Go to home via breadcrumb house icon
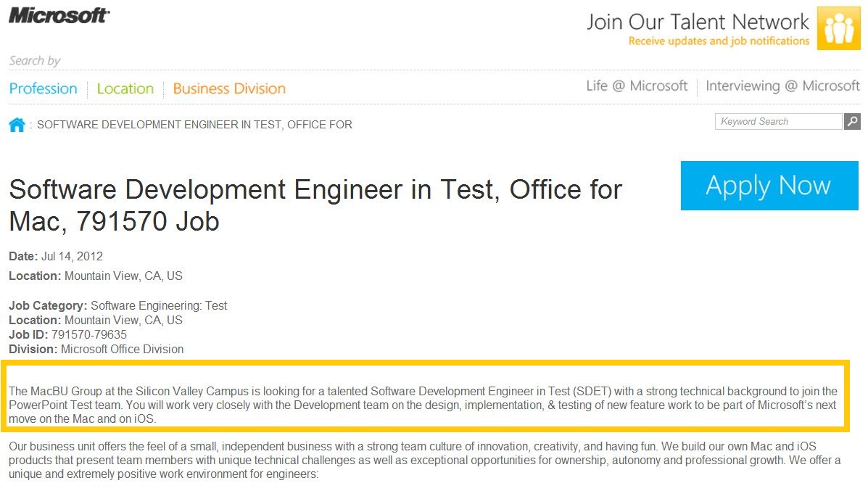Image resolution: width=868 pixels, height=491 pixels. (x=17, y=125)
